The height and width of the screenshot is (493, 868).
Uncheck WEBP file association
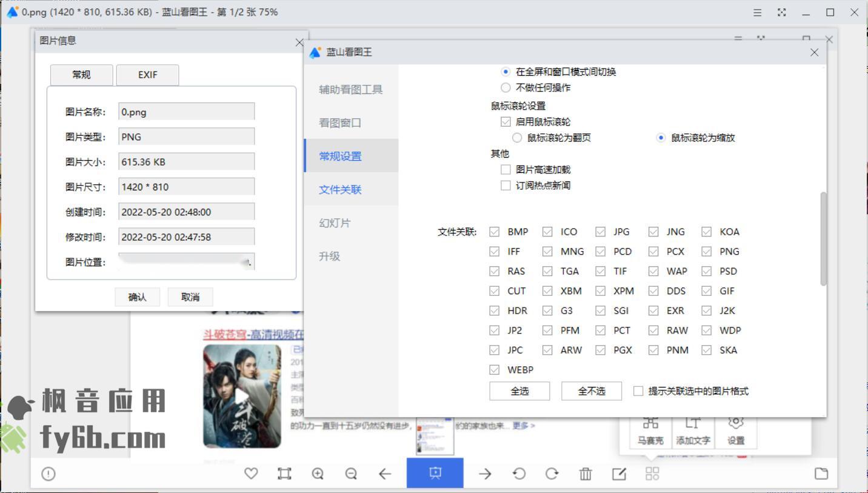[495, 370]
